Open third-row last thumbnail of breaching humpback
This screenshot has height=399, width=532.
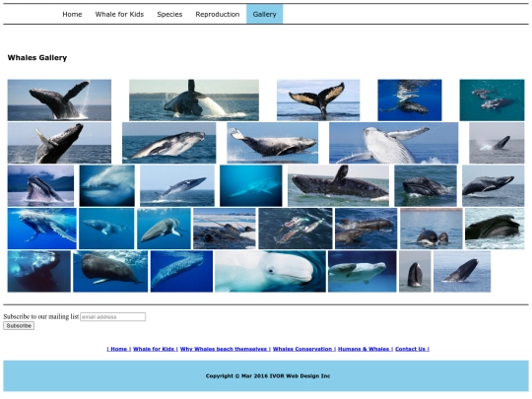(x=494, y=185)
